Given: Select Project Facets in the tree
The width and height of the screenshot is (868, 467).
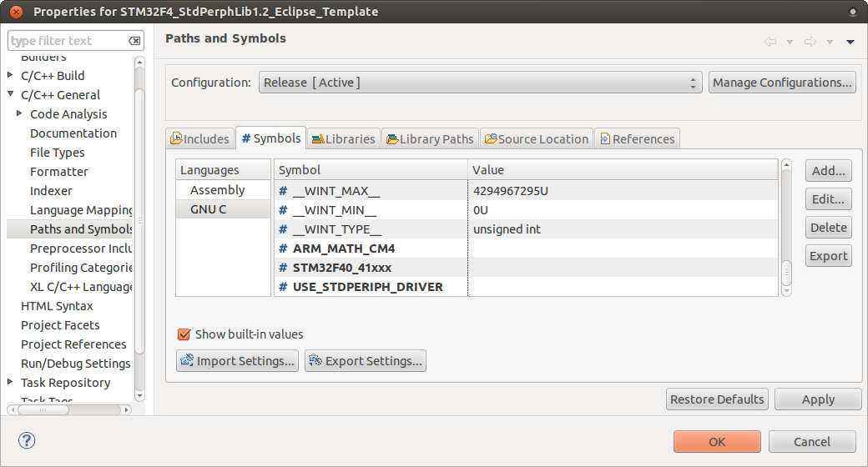Looking at the screenshot, I should pos(60,325).
